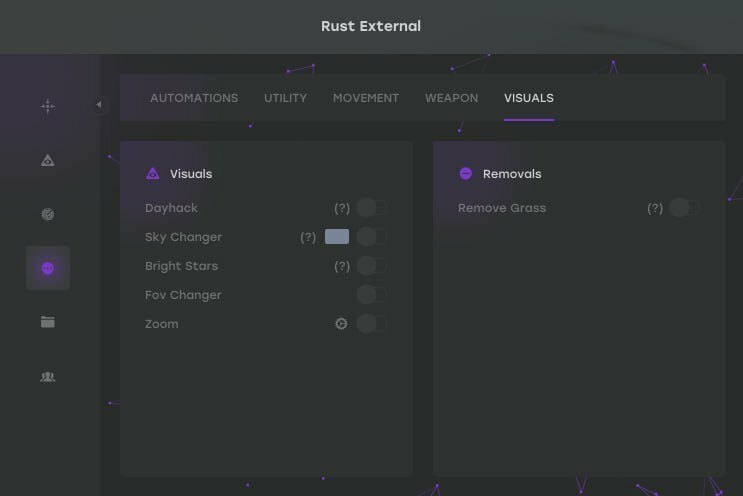Screen dimensions: 743x496
Task: Toggle the Fov Changer switch
Action: point(372,295)
